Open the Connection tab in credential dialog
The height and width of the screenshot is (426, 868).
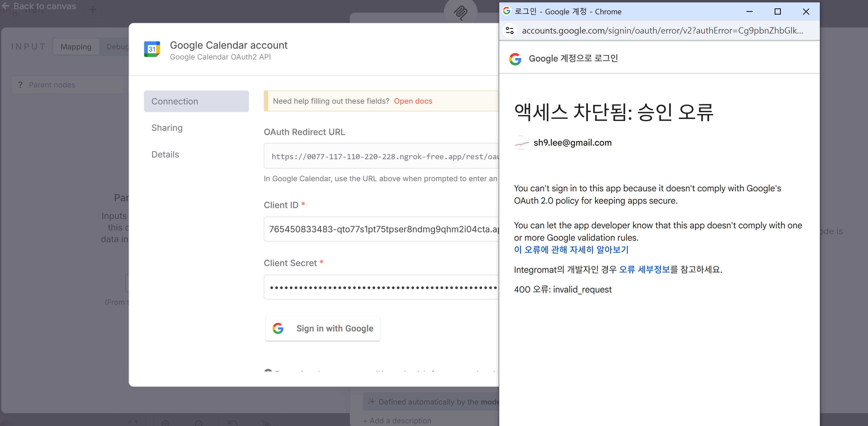pyautogui.click(x=196, y=101)
